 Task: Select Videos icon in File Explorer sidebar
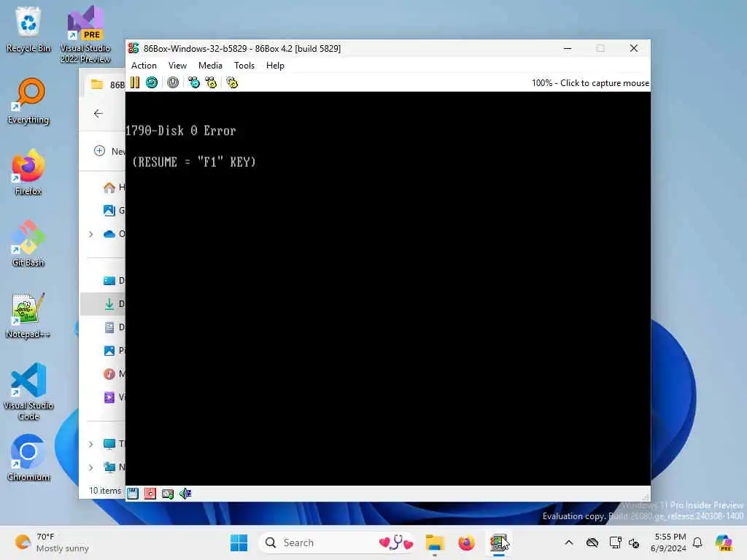click(109, 397)
